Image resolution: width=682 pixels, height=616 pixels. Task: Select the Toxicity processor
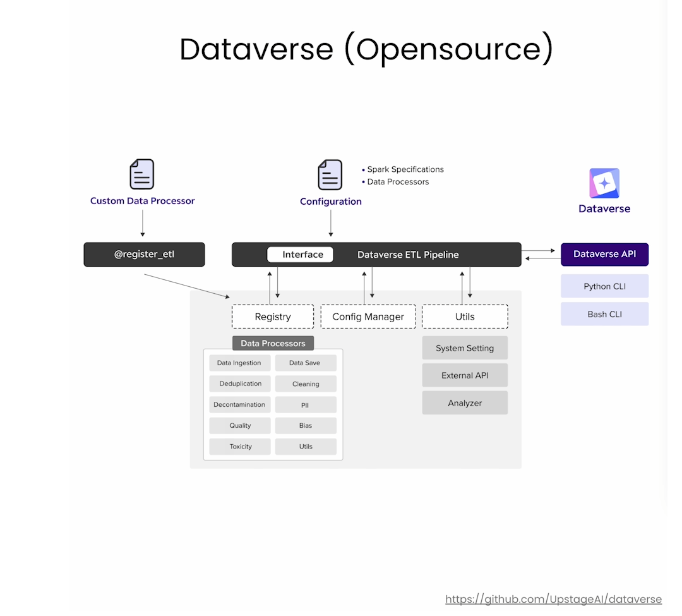[240, 446]
